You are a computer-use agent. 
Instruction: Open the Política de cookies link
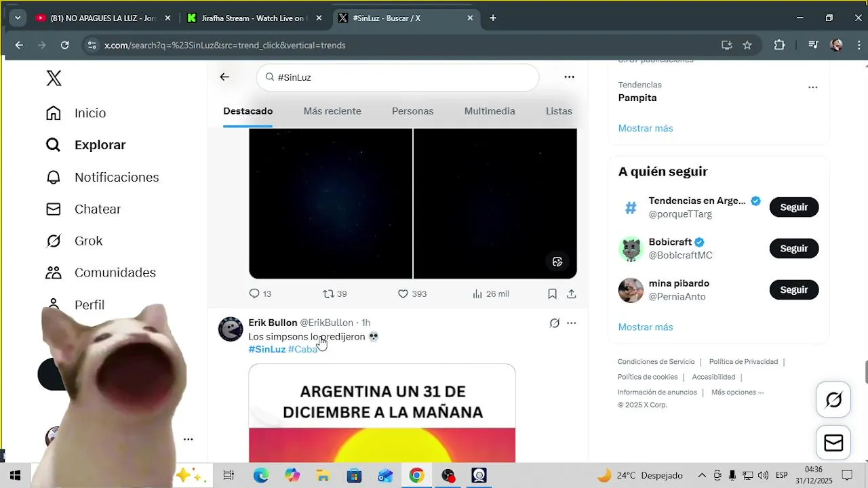pyautogui.click(x=648, y=377)
